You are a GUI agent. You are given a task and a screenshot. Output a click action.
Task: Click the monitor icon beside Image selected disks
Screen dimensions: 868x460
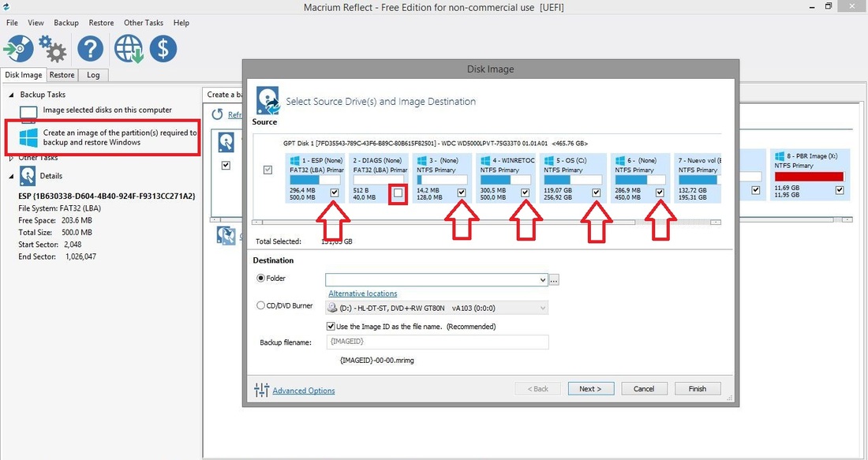click(28, 114)
